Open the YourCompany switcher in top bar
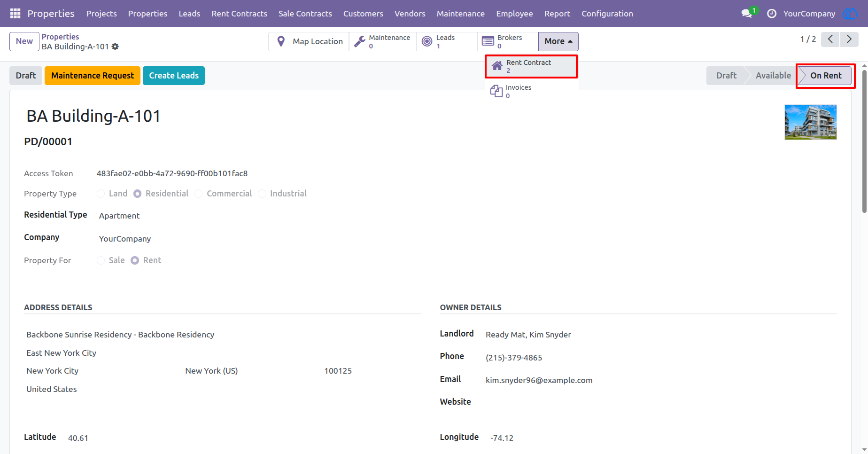Viewport: 868px width, 454px height. point(809,14)
